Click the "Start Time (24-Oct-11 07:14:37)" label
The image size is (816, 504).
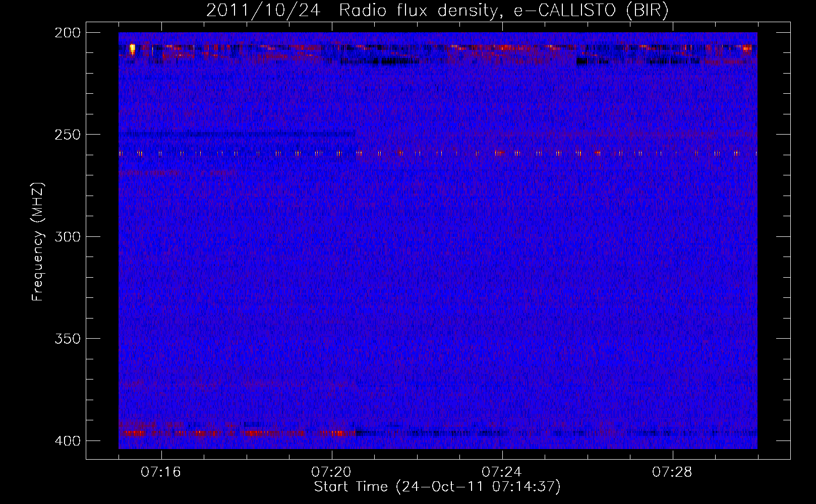pos(437,487)
